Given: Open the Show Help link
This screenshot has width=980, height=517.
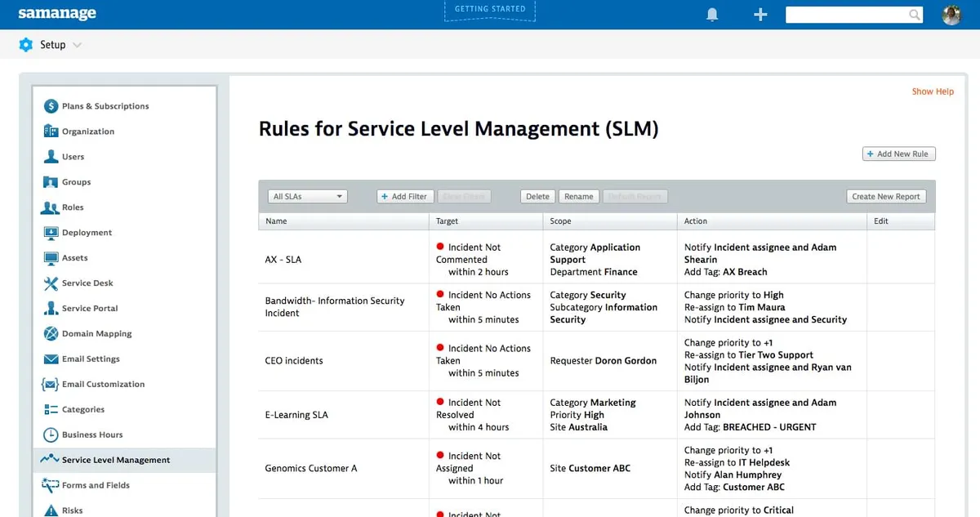Looking at the screenshot, I should 933,91.
